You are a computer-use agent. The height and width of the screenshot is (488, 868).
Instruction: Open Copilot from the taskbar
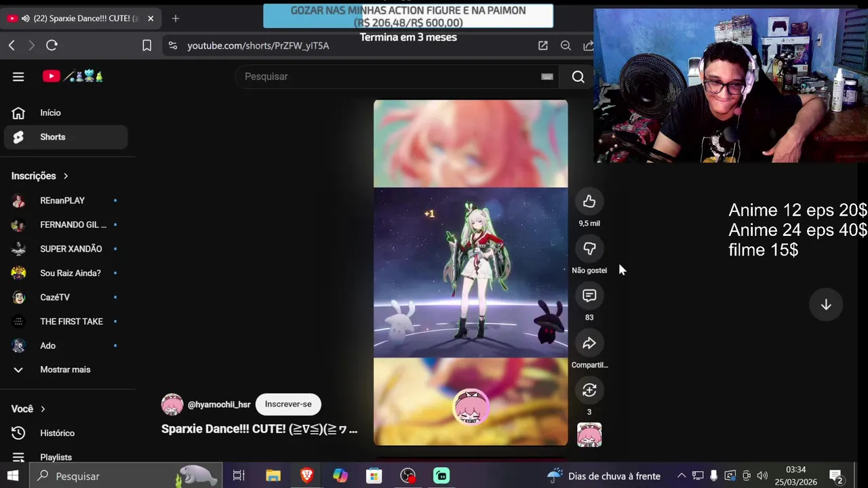tap(340, 476)
